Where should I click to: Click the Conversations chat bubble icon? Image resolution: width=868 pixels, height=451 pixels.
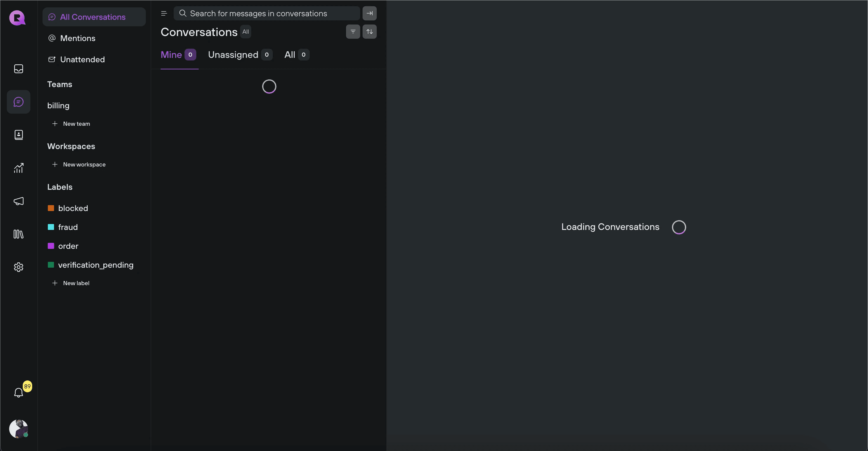[x=19, y=102]
